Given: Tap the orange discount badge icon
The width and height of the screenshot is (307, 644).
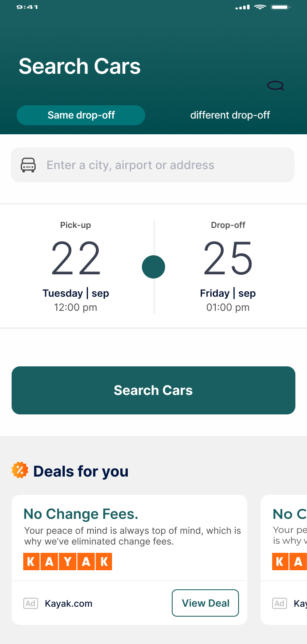Looking at the screenshot, I should tap(20, 470).
